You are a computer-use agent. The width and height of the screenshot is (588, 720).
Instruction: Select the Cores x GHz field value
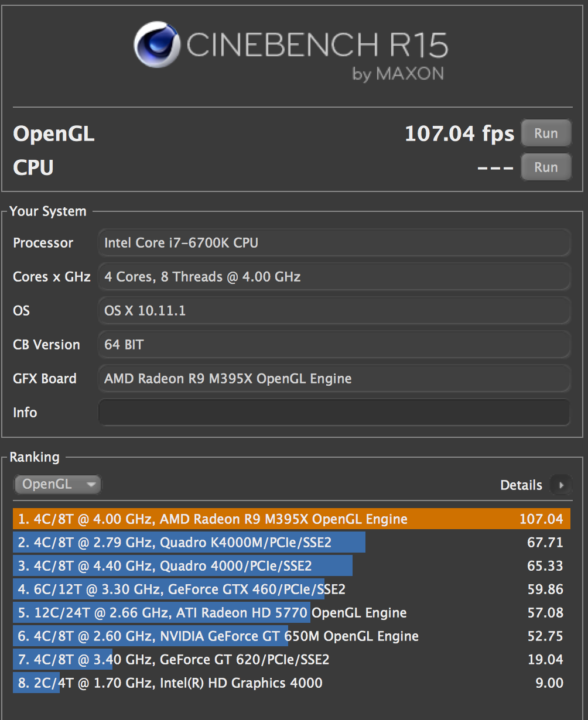click(334, 276)
